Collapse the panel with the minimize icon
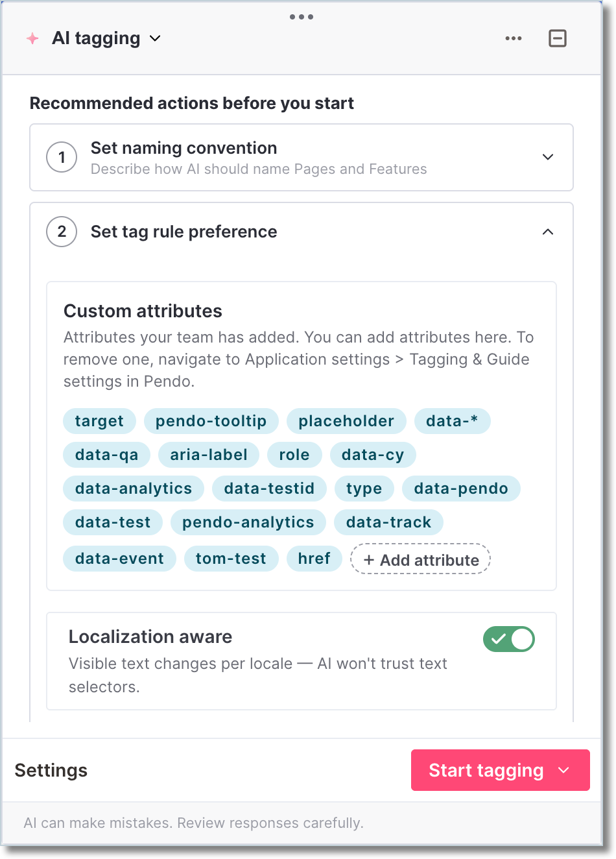 [558, 38]
